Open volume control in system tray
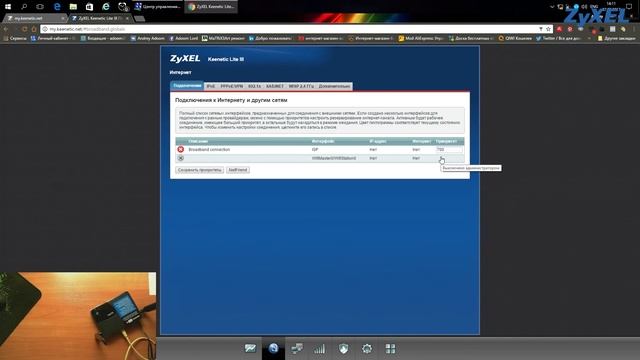 (x=584, y=7)
